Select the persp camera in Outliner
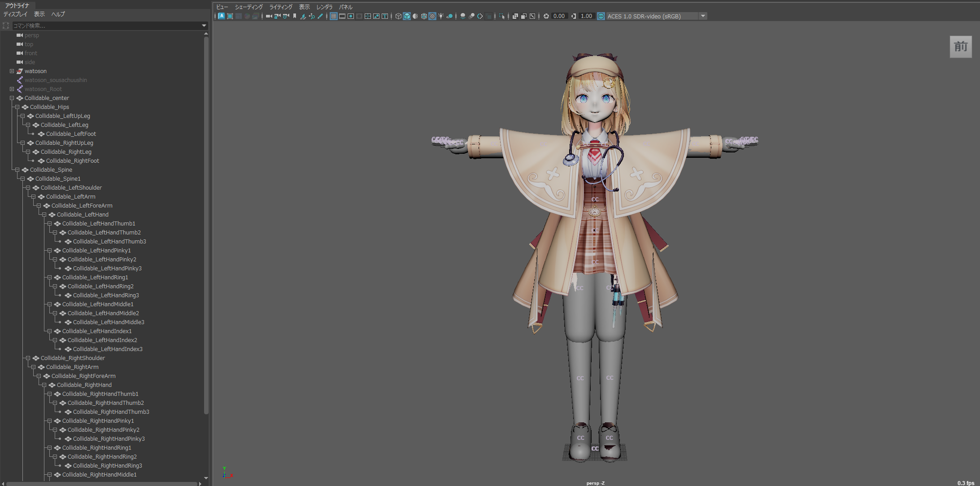This screenshot has width=980, height=486. tap(32, 35)
